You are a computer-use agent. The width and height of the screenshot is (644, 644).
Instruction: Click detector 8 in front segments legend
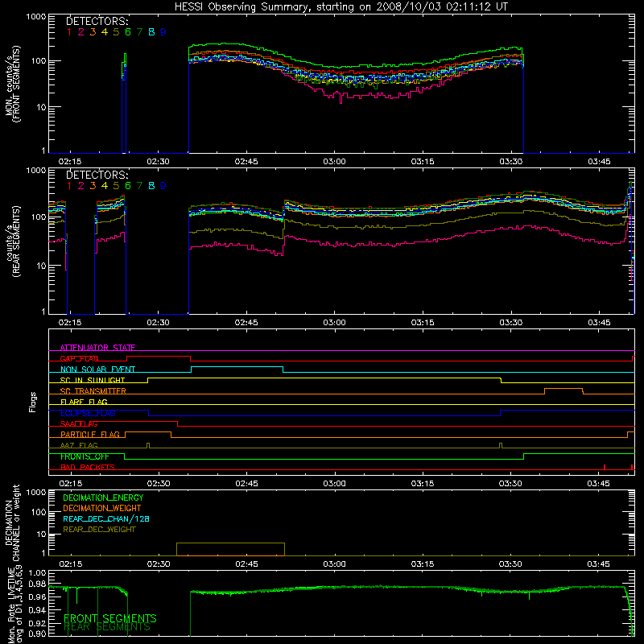click(151, 32)
